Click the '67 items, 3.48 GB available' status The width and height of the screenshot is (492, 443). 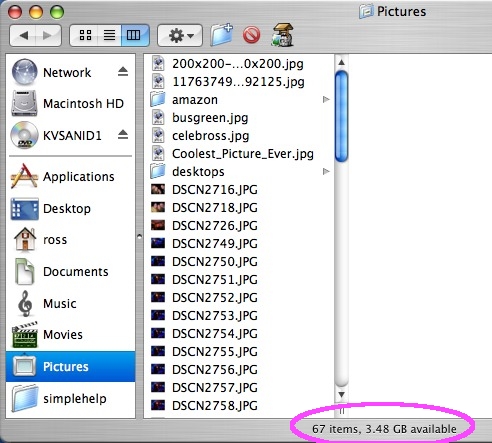pyautogui.click(x=384, y=429)
